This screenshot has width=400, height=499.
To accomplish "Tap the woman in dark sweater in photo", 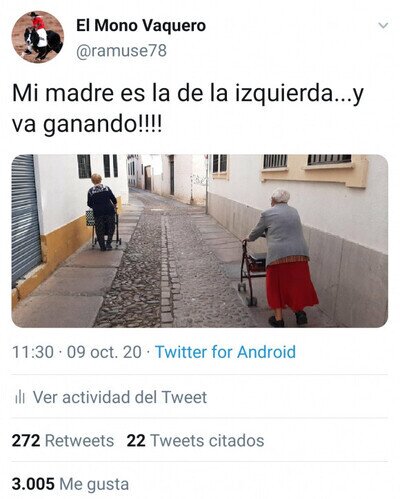I will coord(102,212).
